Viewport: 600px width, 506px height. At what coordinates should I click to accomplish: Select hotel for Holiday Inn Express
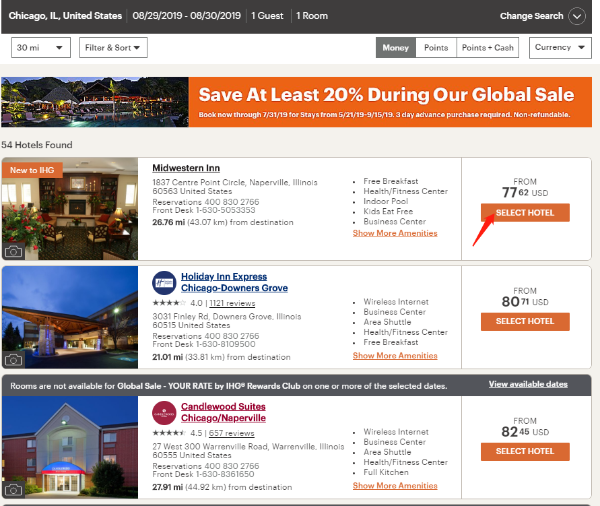[x=525, y=322]
